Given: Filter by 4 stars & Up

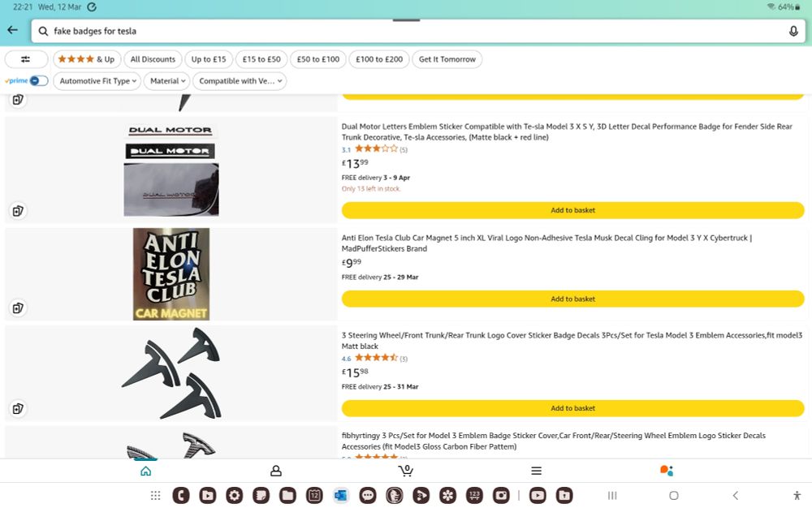Looking at the screenshot, I should pyautogui.click(x=87, y=59).
